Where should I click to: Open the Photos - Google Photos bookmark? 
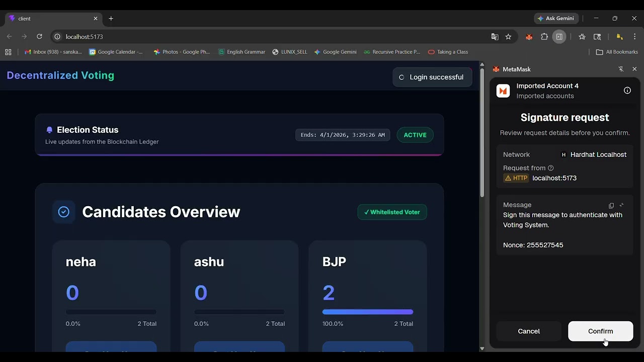point(182,52)
